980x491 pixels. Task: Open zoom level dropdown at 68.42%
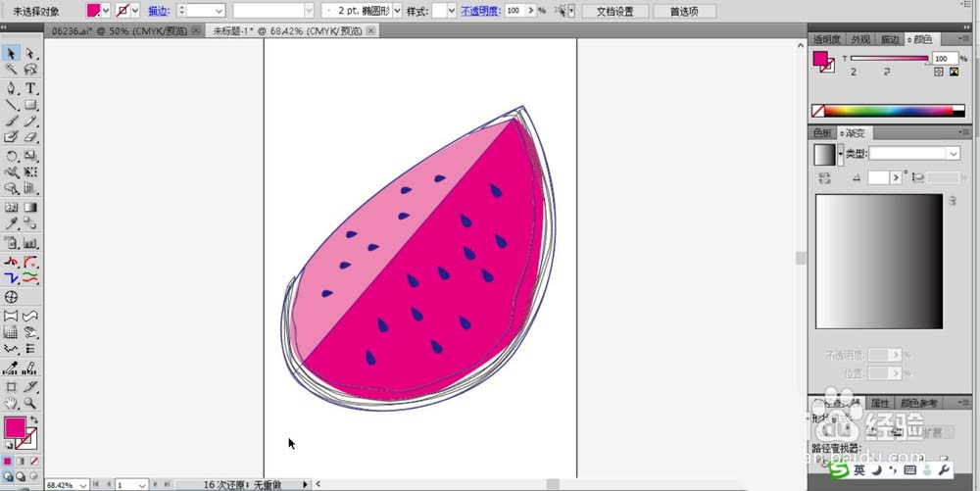pyautogui.click(x=83, y=485)
